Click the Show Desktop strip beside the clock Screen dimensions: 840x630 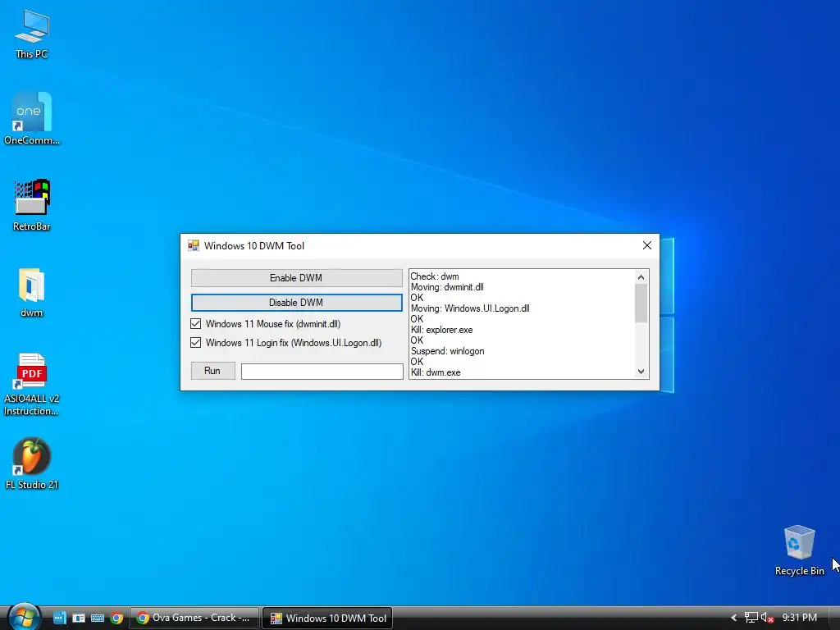click(834, 618)
